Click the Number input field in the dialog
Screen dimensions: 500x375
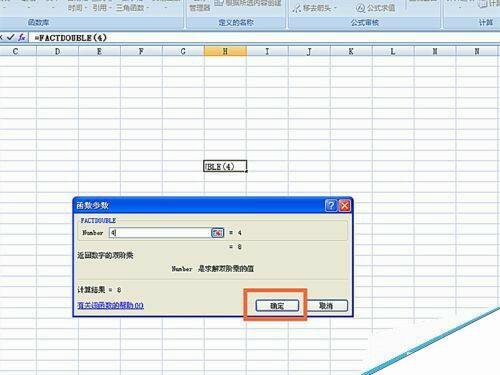(160, 233)
